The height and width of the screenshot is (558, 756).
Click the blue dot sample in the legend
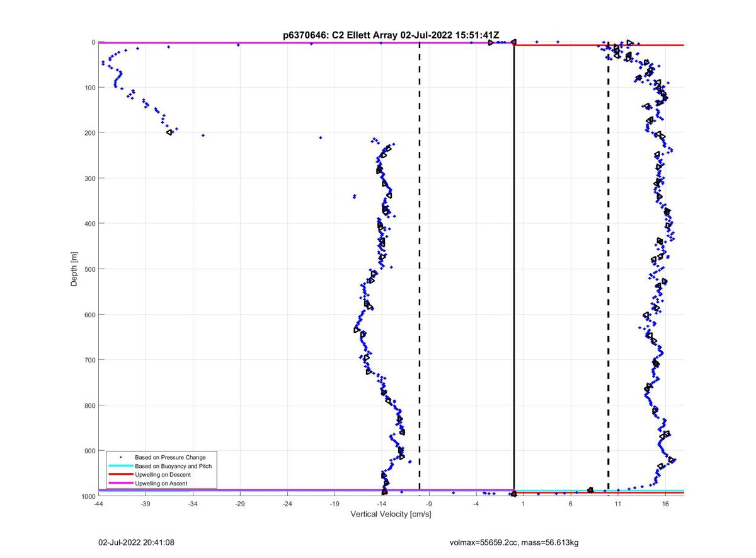coord(120,457)
